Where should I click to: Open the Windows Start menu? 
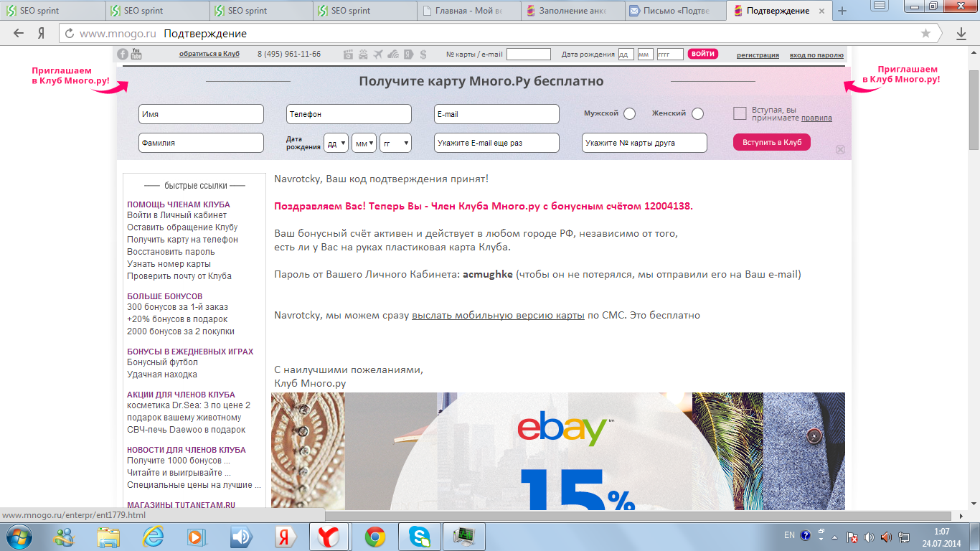[x=19, y=536]
